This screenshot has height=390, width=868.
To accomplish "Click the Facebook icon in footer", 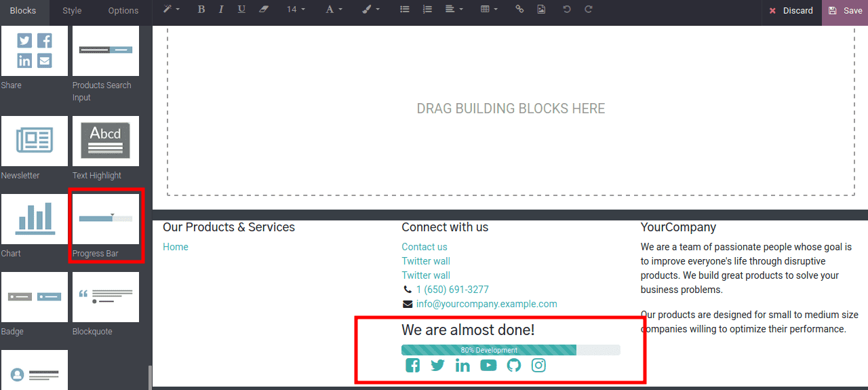I will click(412, 366).
